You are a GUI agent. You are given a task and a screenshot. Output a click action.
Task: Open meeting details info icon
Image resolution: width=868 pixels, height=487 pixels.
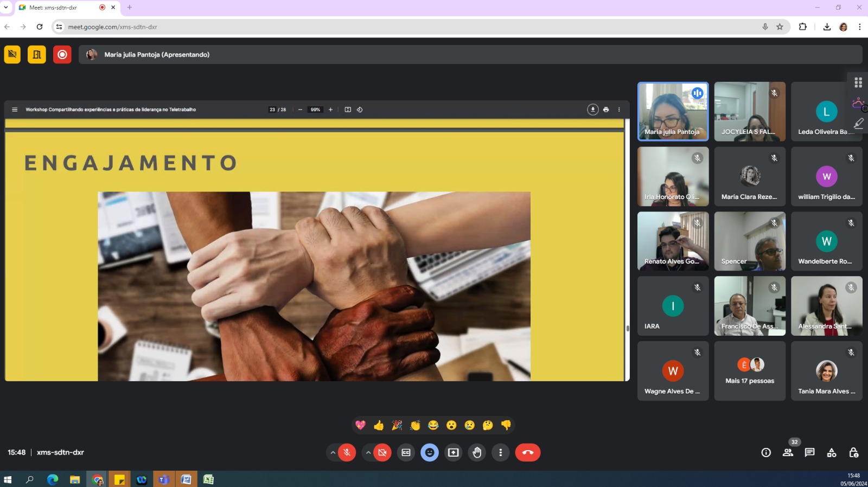coord(766,452)
